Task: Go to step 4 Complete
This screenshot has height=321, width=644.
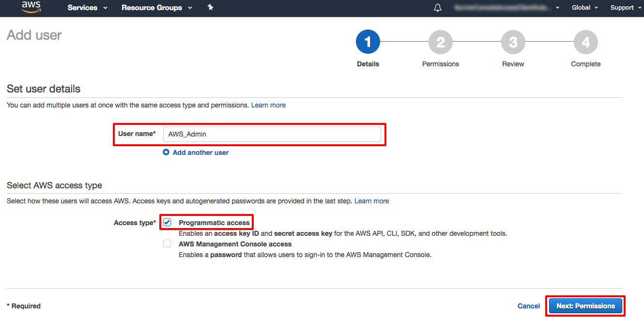Action: click(586, 43)
